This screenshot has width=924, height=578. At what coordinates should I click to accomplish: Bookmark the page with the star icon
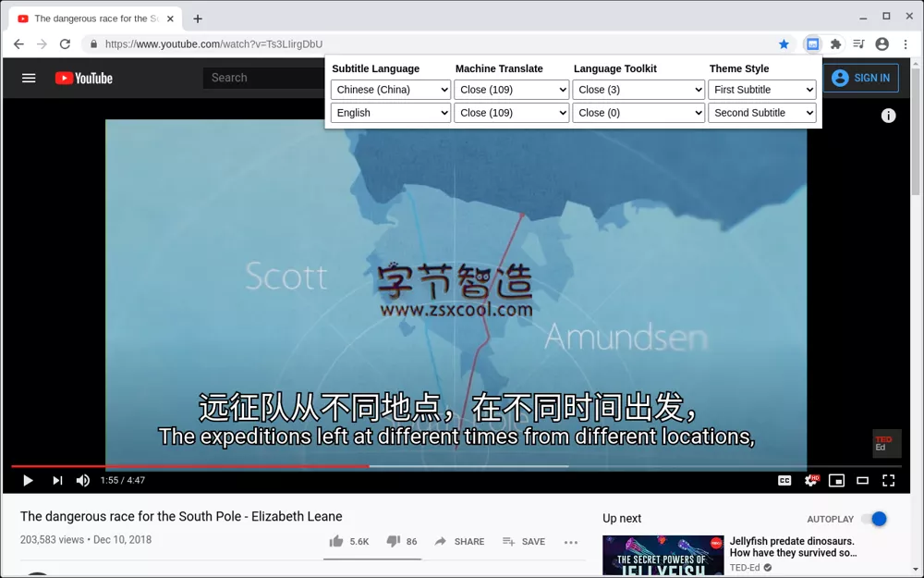click(784, 43)
